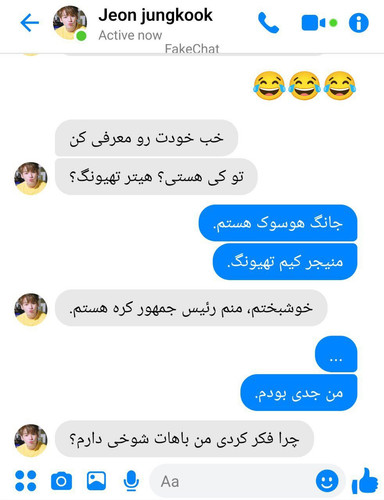Tap the three laughing emoji message
The width and height of the screenshot is (384, 500).
click(304, 86)
